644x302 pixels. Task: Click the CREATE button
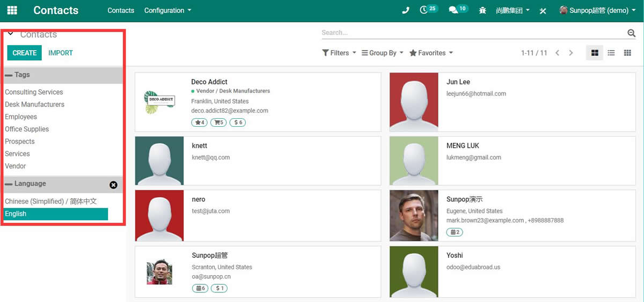(x=24, y=53)
